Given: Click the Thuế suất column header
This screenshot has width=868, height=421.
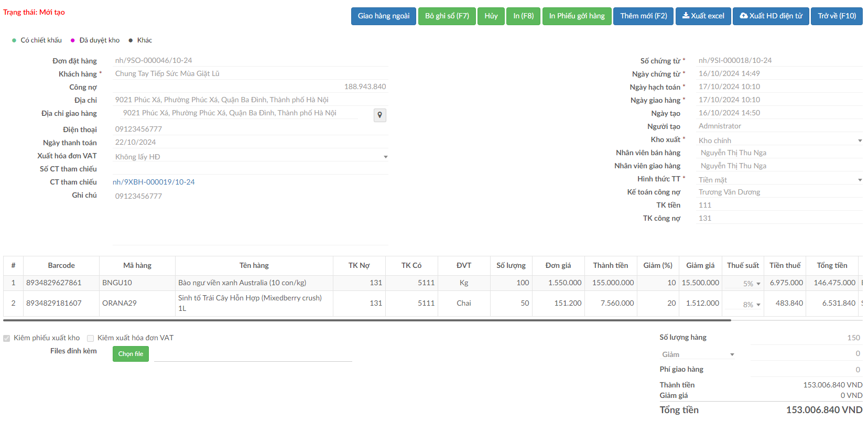Looking at the screenshot, I should click(743, 266).
